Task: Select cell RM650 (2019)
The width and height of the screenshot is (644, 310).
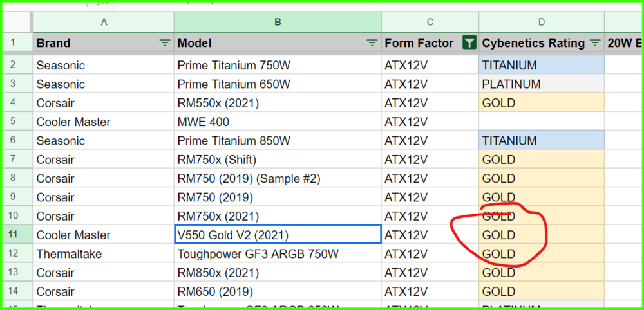Action: coord(278,291)
